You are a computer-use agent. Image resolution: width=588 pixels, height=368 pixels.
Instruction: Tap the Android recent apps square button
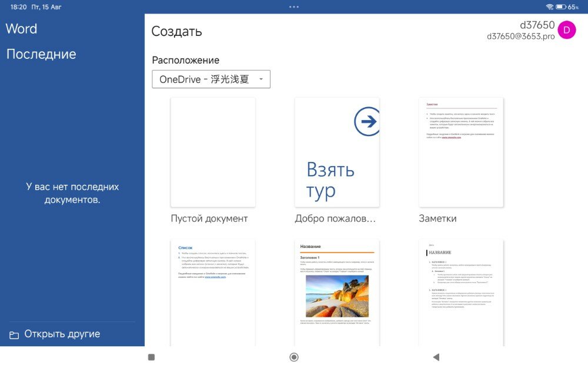point(152,357)
